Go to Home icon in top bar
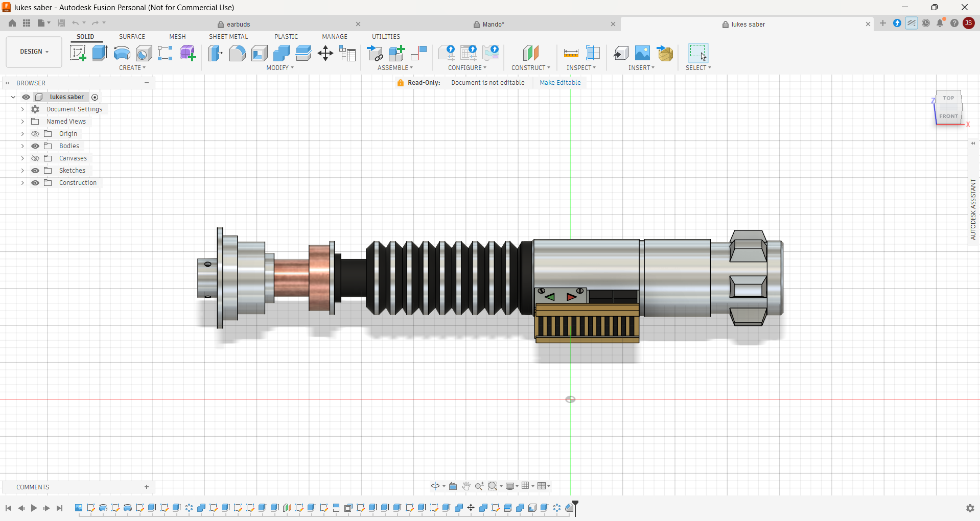The height and width of the screenshot is (521, 980). coord(12,23)
